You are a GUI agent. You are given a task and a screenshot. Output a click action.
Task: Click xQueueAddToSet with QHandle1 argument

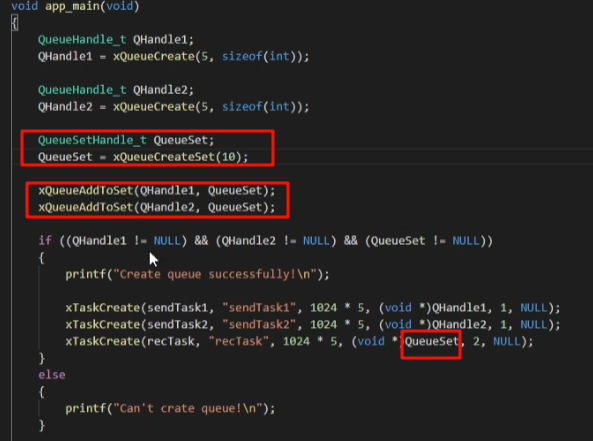[x=157, y=190]
